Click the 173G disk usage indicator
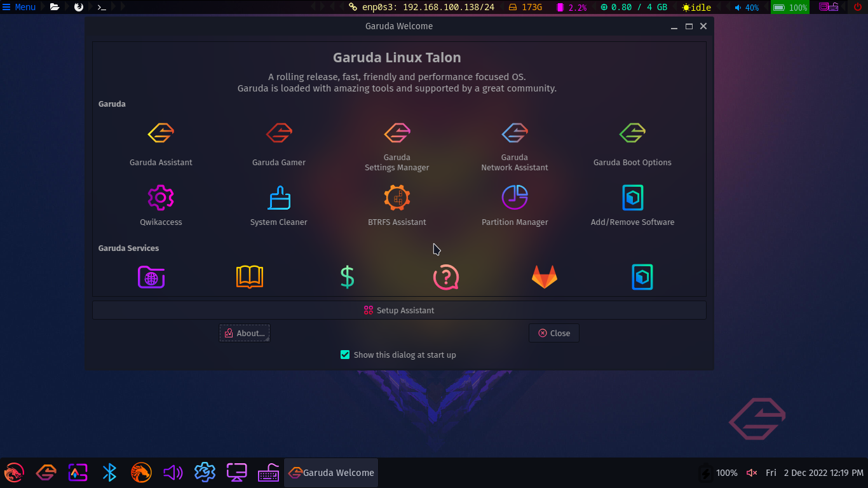868x488 pixels. pyautogui.click(x=526, y=8)
